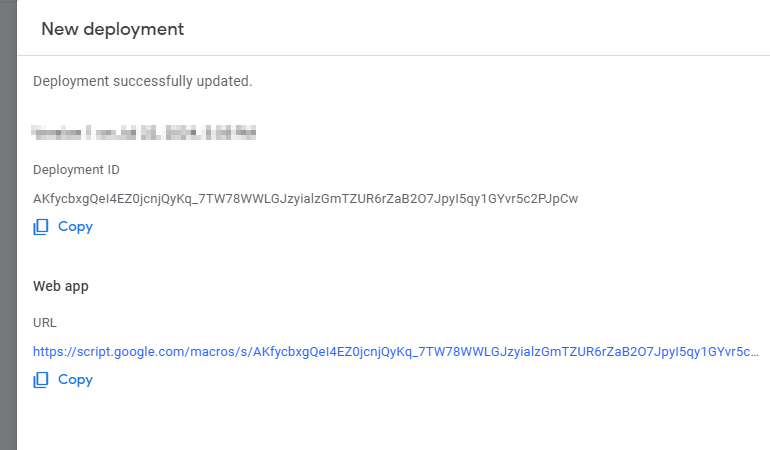This screenshot has width=770, height=450.
Task: Click the 'Deployment ID' field label
Action: (76, 170)
